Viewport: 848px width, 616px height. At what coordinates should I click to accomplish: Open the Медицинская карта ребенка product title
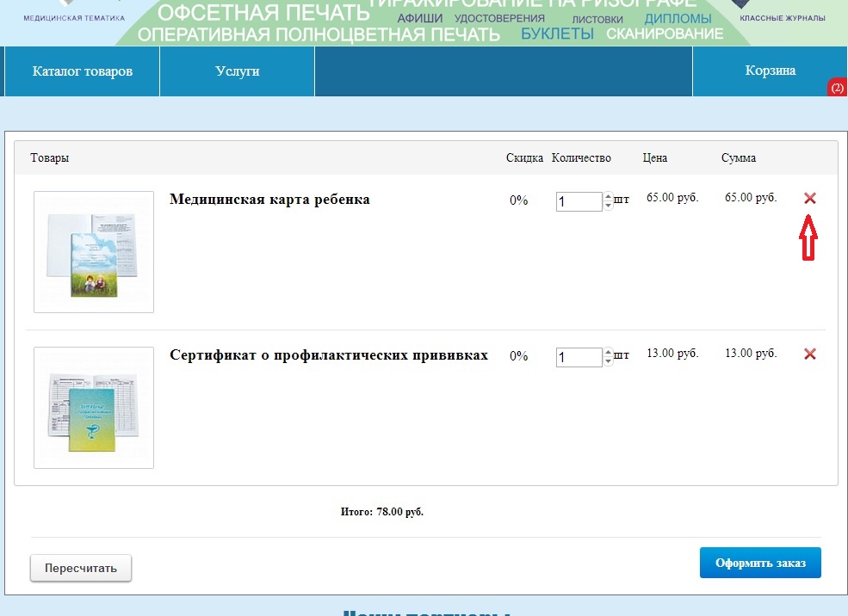click(x=269, y=200)
